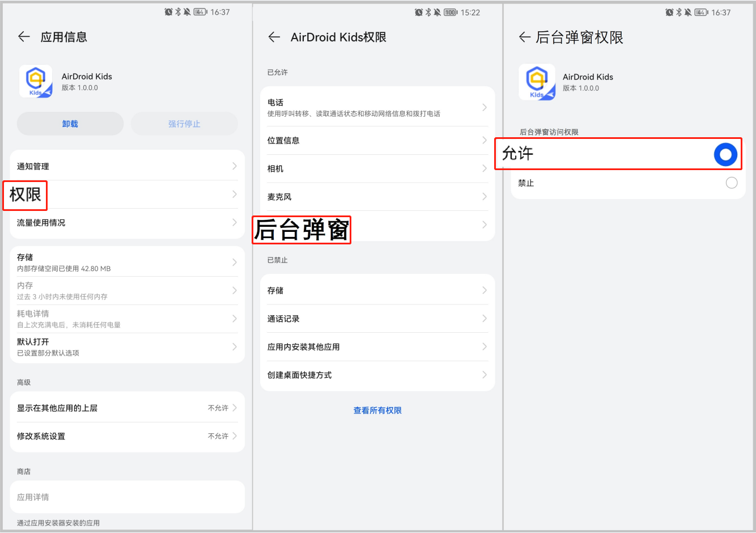
Task: Tap 内部存储空间已使用 42.80 MB text
Action: pyautogui.click(x=64, y=269)
